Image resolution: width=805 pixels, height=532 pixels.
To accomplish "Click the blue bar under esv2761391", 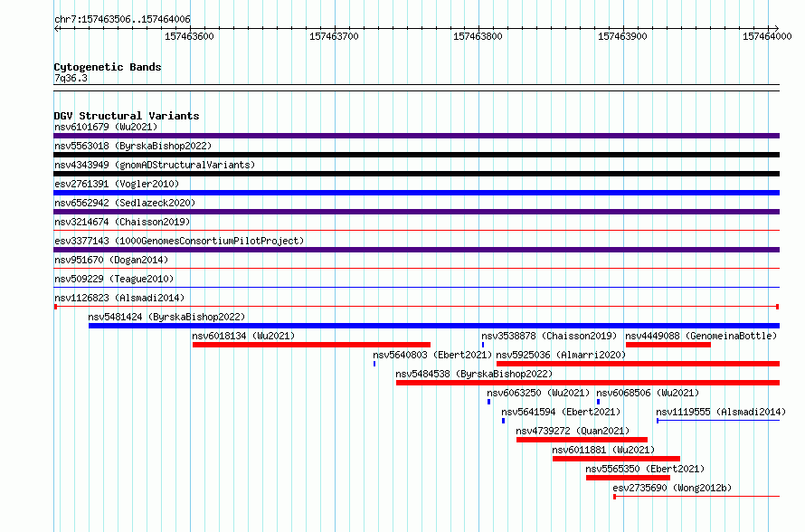I will click(x=416, y=193).
